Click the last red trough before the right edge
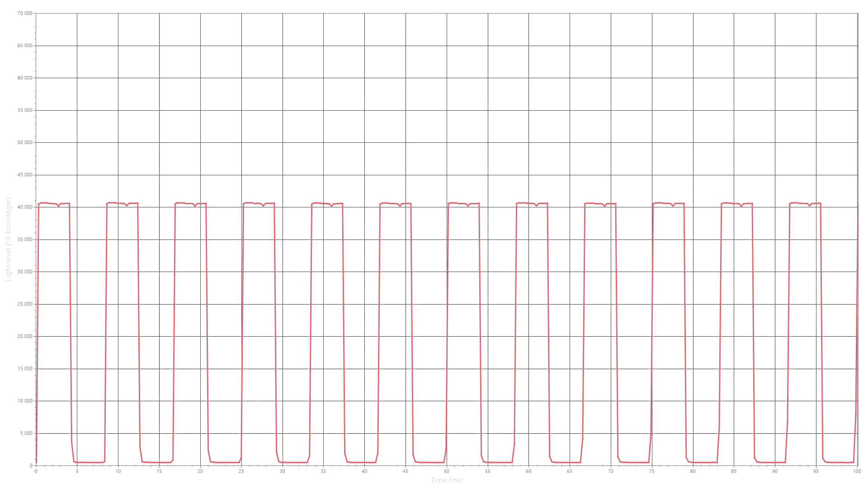Image resolution: width=868 pixels, height=488 pixels. pyautogui.click(x=839, y=462)
